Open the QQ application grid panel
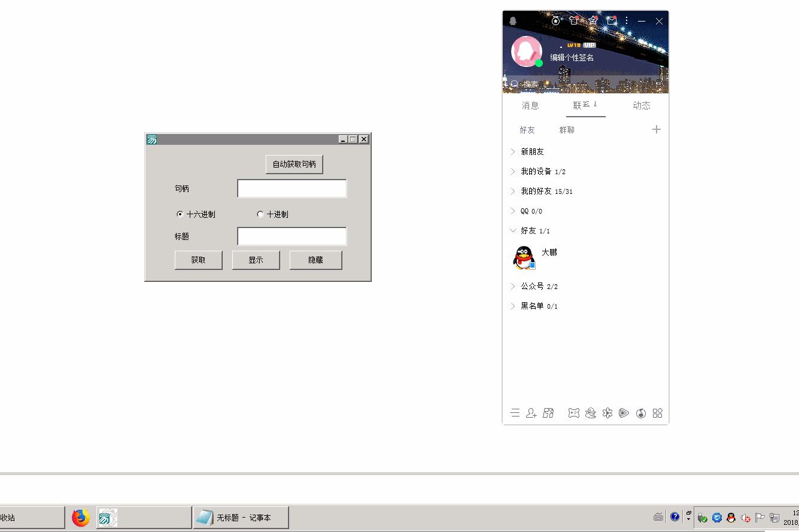 (x=657, y=413)
